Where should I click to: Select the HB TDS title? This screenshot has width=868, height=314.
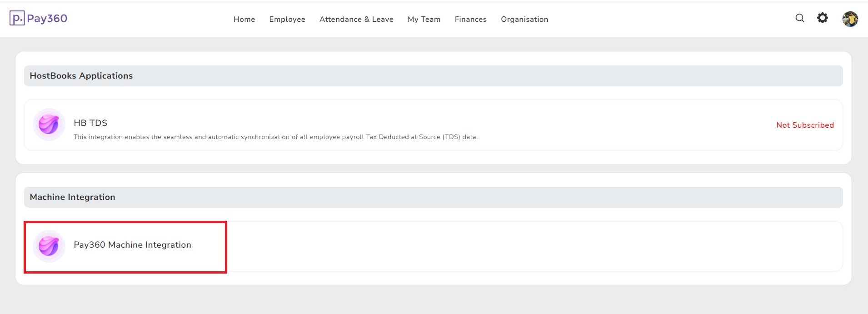90,123
